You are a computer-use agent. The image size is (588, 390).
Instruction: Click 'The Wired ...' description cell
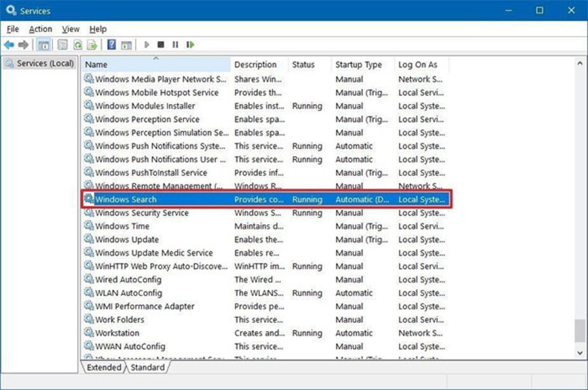pyautogui.click(x=258, y=279)
